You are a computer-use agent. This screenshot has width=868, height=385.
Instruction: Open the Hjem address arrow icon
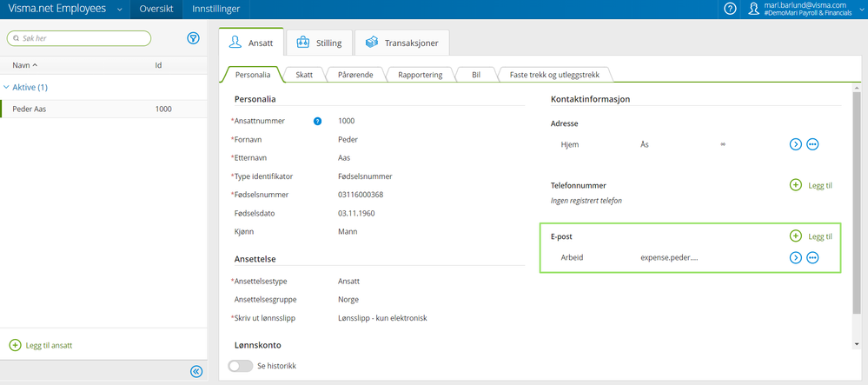(x=796, y=144)
